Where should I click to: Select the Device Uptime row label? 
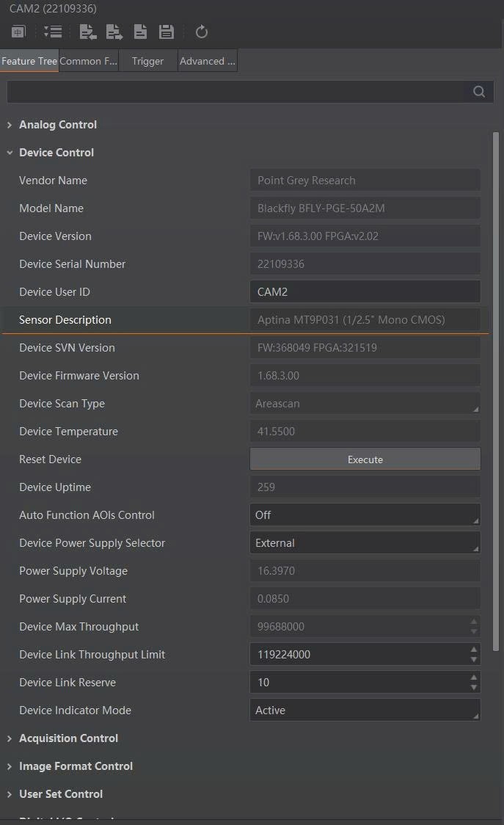tap(55, 487)
